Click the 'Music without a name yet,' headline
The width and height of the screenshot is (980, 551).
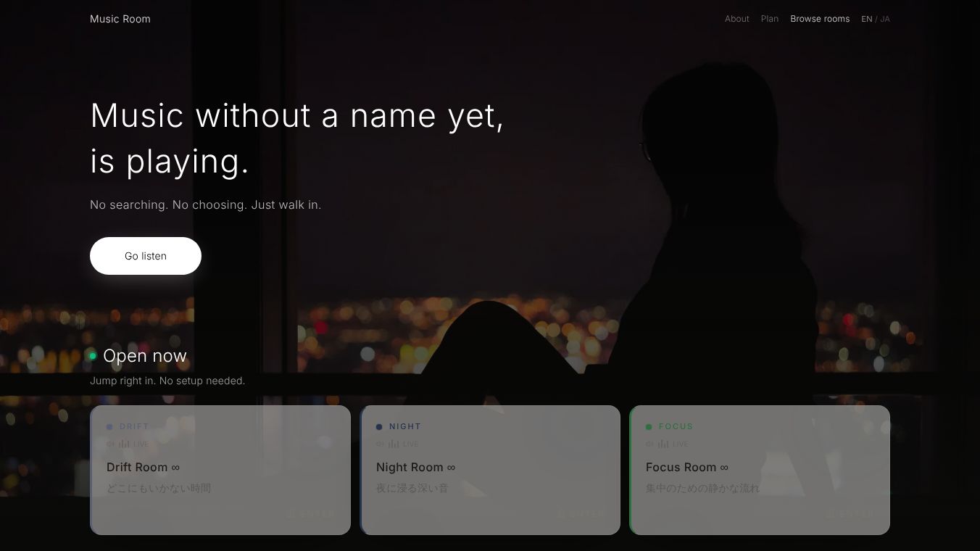(x=297, y=116)
